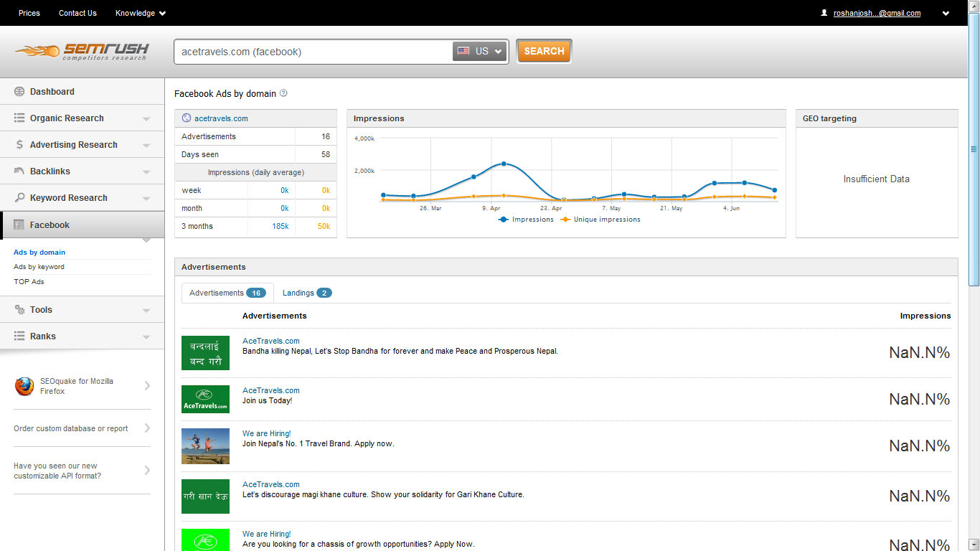980x551 pixels.
Task: Open the US country database dropdown
Action: (x=479, y=51)
